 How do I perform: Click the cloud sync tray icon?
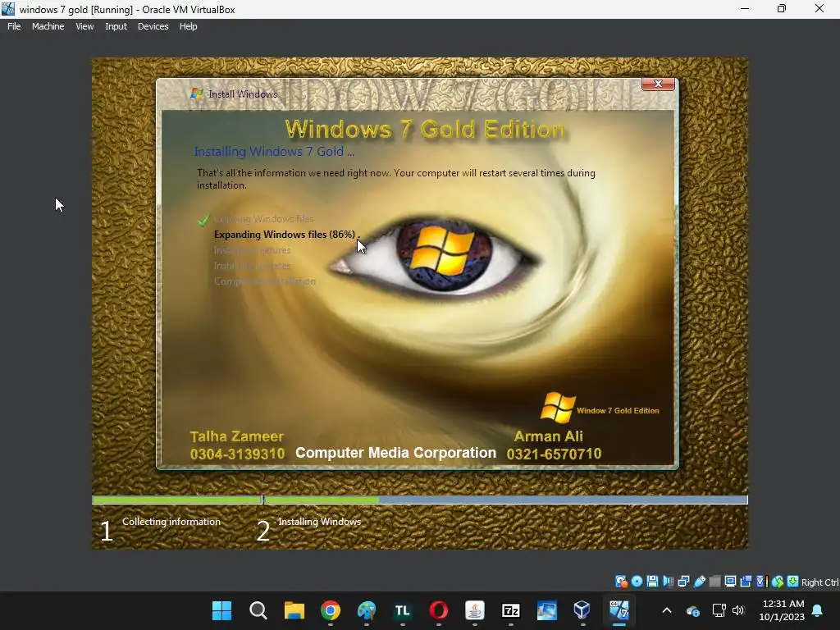click(x=692, y=610)
